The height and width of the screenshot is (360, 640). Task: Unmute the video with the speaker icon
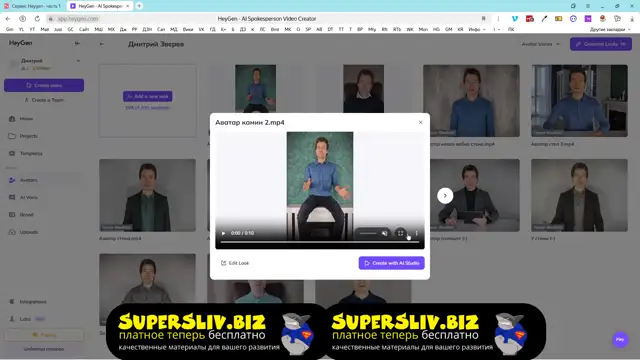click(x=384, y=233)
